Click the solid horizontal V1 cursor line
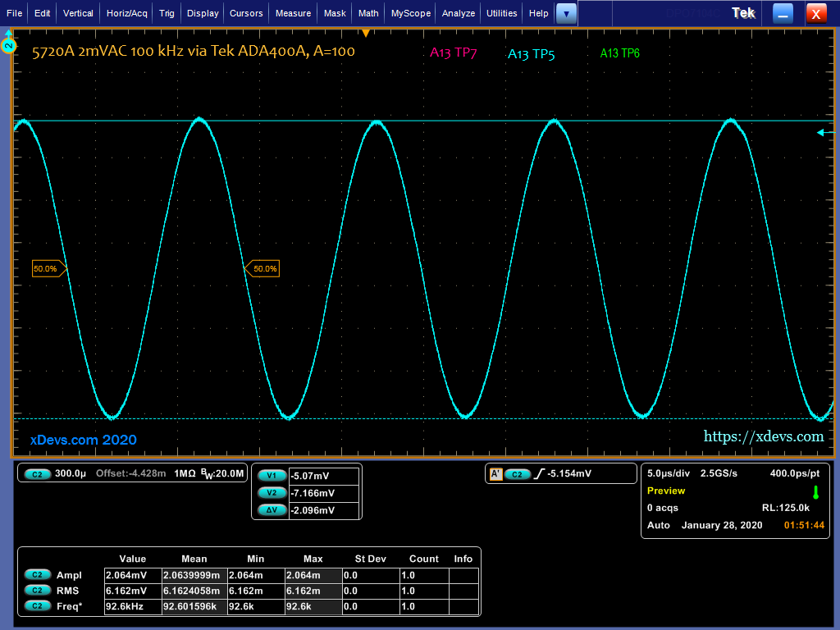This screenshot has height=630, width=840. (x=423, y=121)
